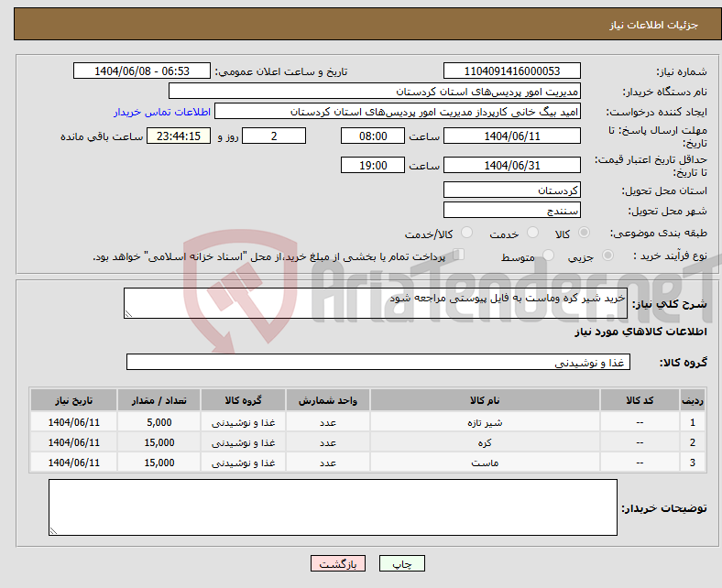This screenshot has height=588, width=722.
Task: Click the نام کالا column header
Action: click(485, 401)
